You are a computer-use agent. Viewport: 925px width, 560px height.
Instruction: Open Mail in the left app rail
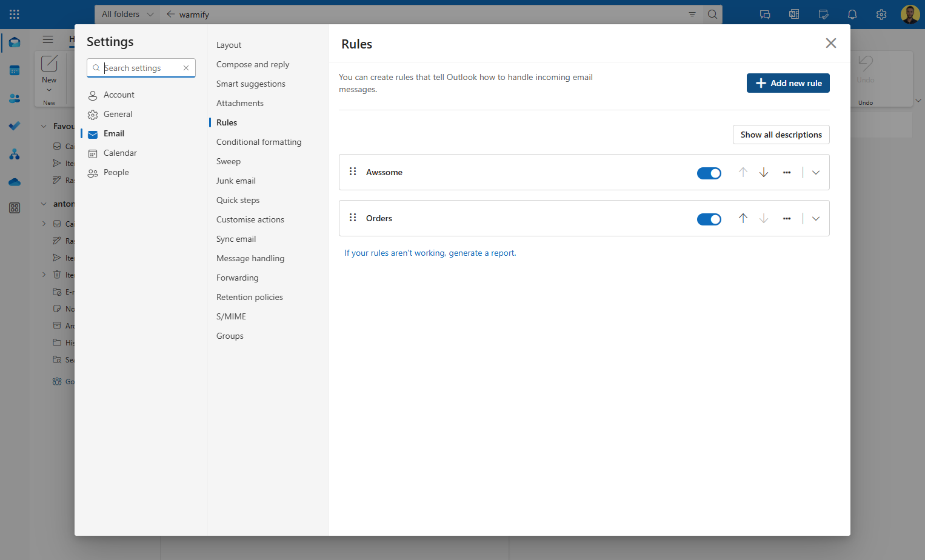(x=15, y=42)
